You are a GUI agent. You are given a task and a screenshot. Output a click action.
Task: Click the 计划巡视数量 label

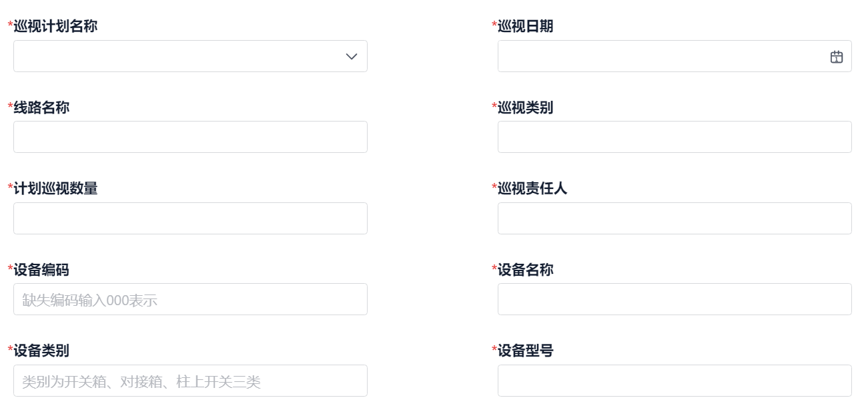click(x=55, y=188)
